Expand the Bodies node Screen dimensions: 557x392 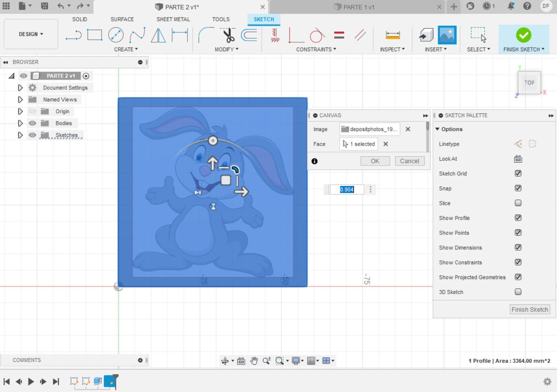coord(20,123)
